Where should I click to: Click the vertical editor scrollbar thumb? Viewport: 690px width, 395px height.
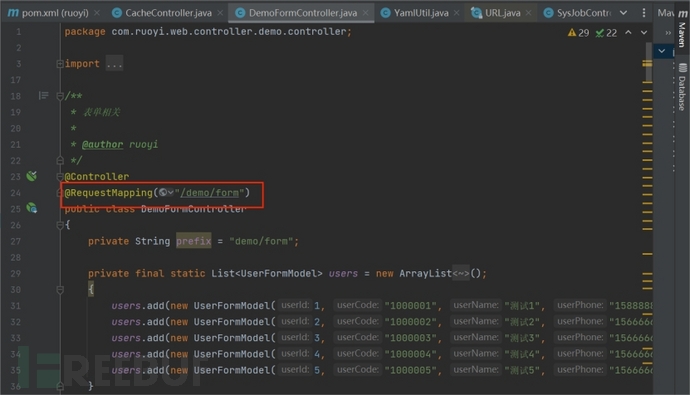point(649,62)
